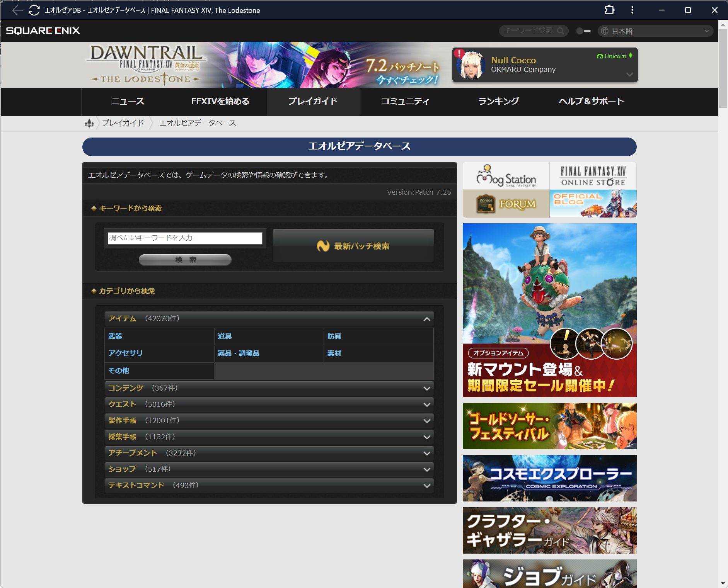
Task: Open the ランキング menu
Action: tap(498, 101)
